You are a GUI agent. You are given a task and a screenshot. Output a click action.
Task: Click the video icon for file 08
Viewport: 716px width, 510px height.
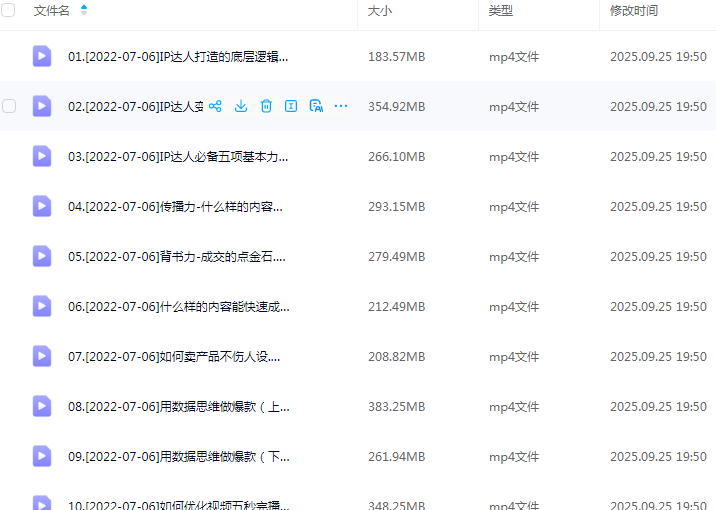click(41, 406)
